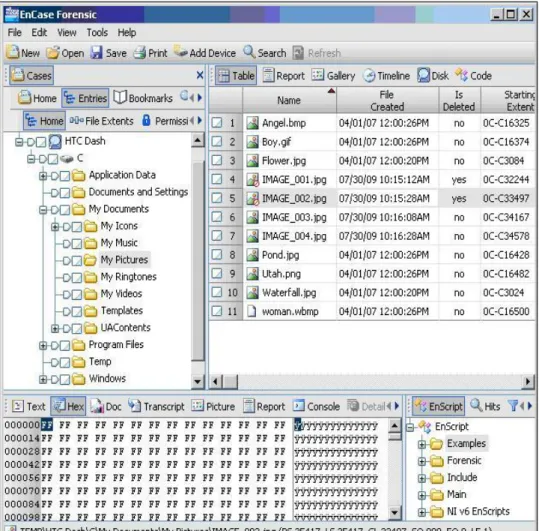Select the IMAGE_004.jpg file row

tap(372, 236)
